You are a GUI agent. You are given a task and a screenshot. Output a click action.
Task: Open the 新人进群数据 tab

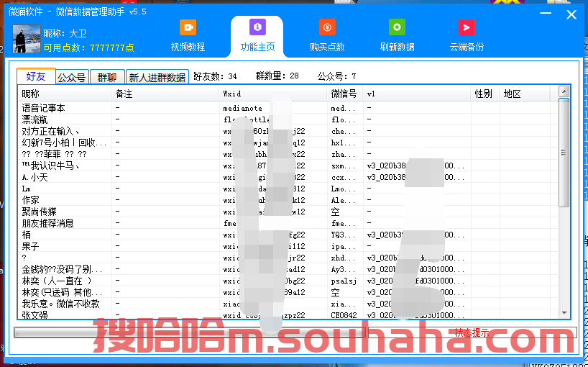[x=157, y=77]
